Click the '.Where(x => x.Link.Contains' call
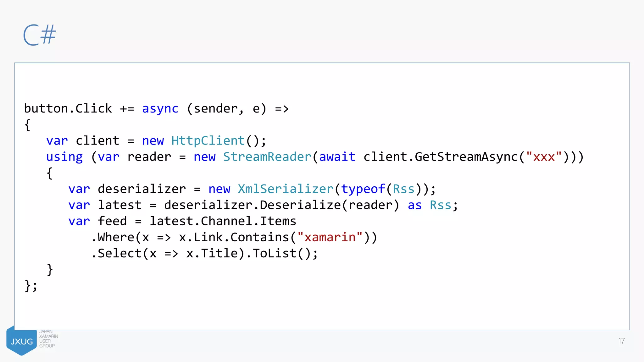The width and height of the screenshot is (644, 362). click(190, 237)
